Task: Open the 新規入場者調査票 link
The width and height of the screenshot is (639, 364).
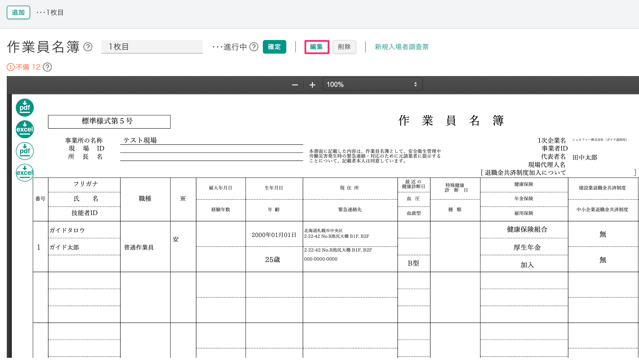Action: click(401, 47)
